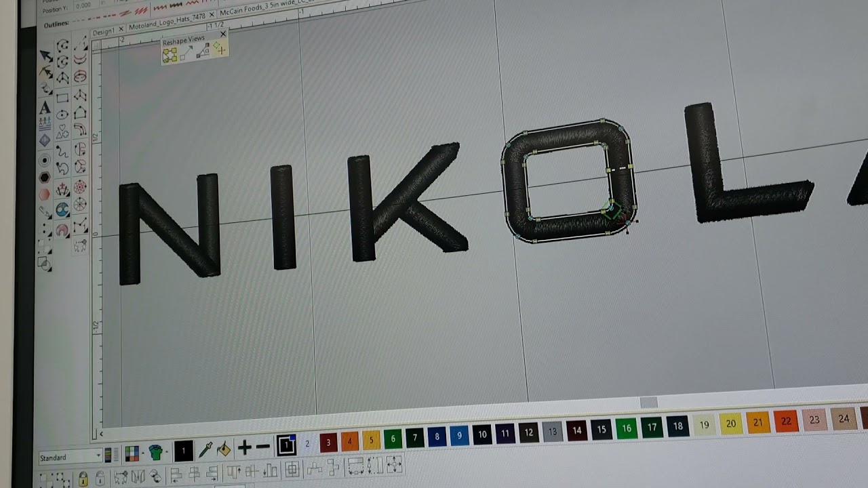Pick the rectangle shape tool
Viewport: 868px width, 488px height.
point(62,98)
